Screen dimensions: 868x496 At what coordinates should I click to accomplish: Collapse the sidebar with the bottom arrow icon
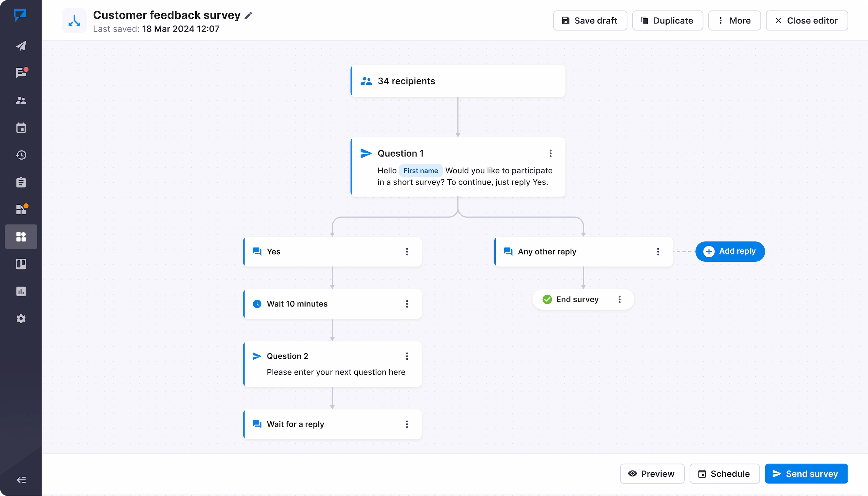[21, 480]
